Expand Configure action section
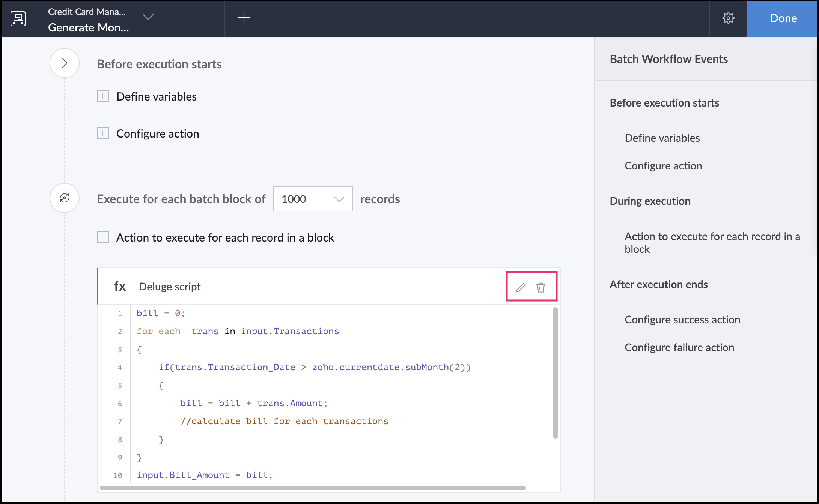819x504 pixels. tap(103, 133)
